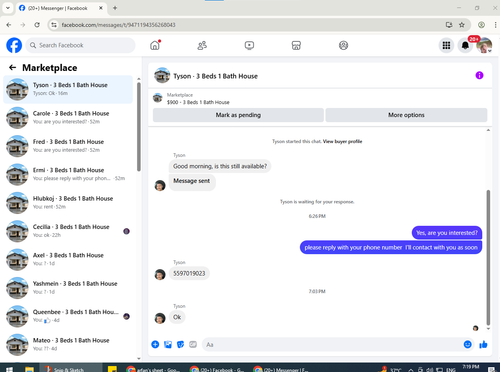The height and width of the screenshot is (372, 500).
Task: Open the Tyson conversation in list
Action: 68,89
